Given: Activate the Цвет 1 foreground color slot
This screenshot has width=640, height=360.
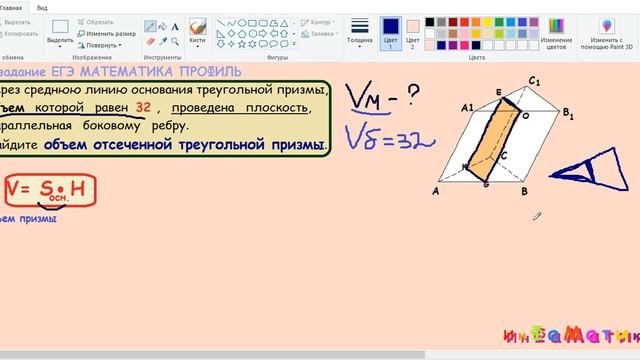Looking at the screenshot, I should coord(391,33).
